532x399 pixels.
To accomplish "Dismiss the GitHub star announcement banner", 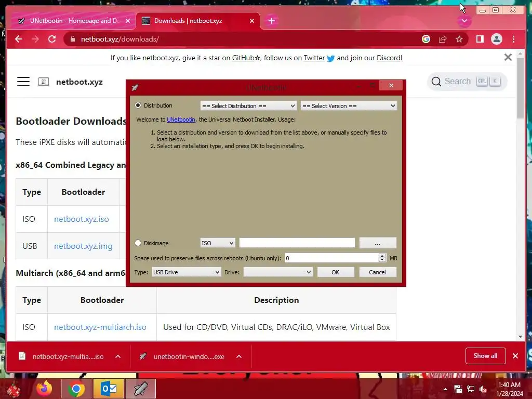I will coord(508,57).
